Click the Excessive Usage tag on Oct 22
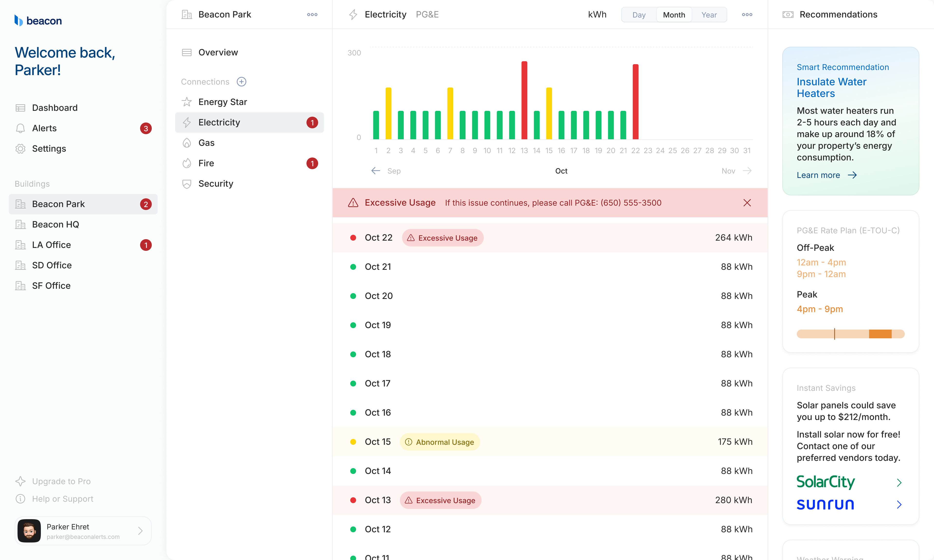 pyautogui.click(x=442, y=238)
